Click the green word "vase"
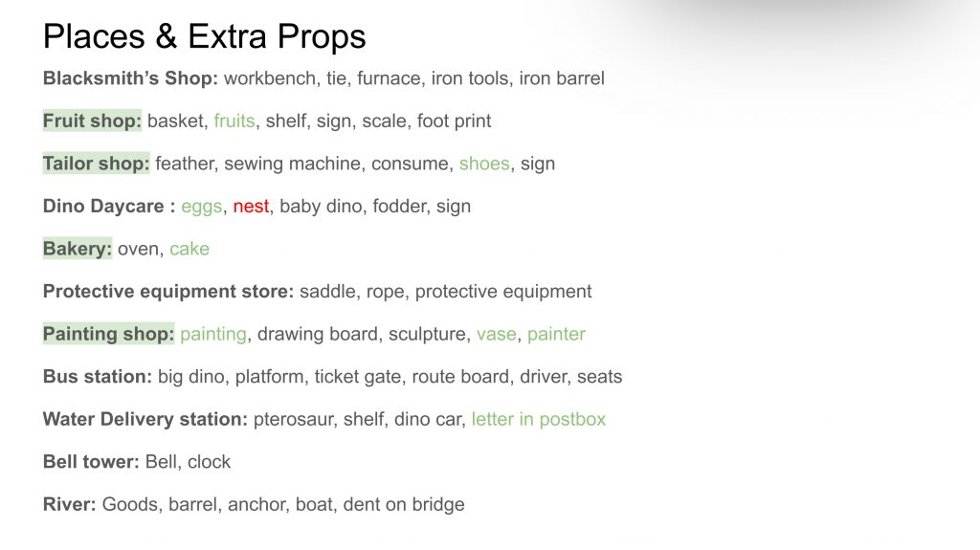This screenshot has height=550, width=980. point(497,334)
